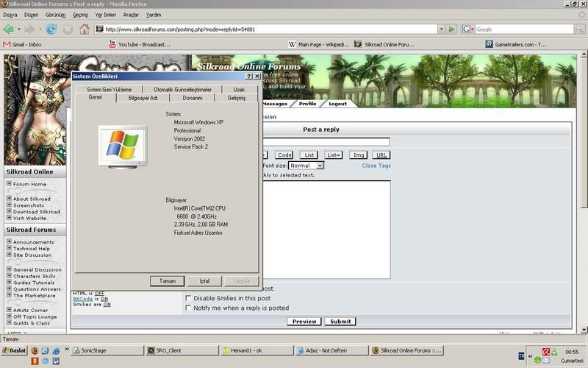588x368 pixels.
Task: Insert URL BBCode tag button
Action: (381, 155)
